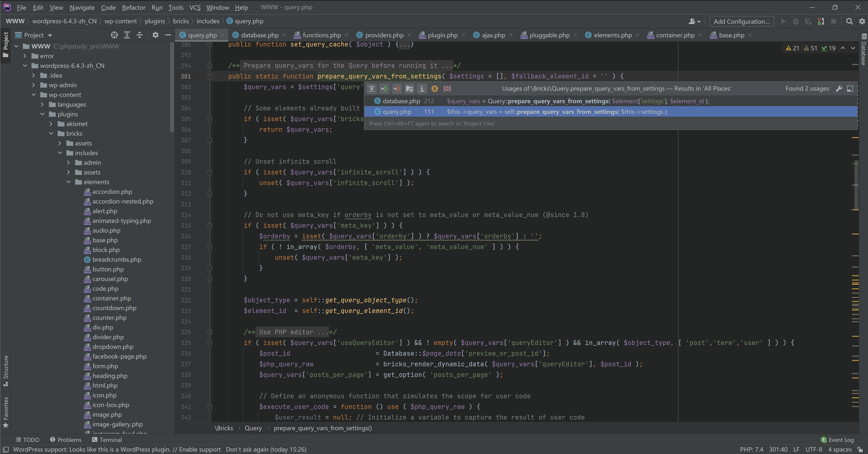Click the Run button in toolbar
This screenshot has height=454, width=868.
783,21
